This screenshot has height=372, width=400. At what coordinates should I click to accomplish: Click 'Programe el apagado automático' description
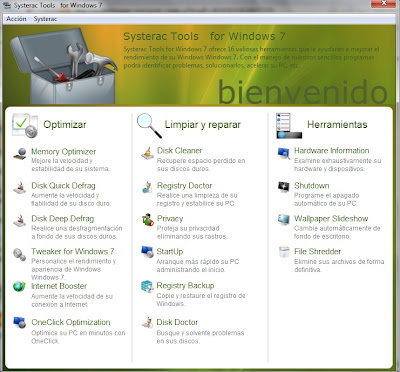tap(326, 199)
